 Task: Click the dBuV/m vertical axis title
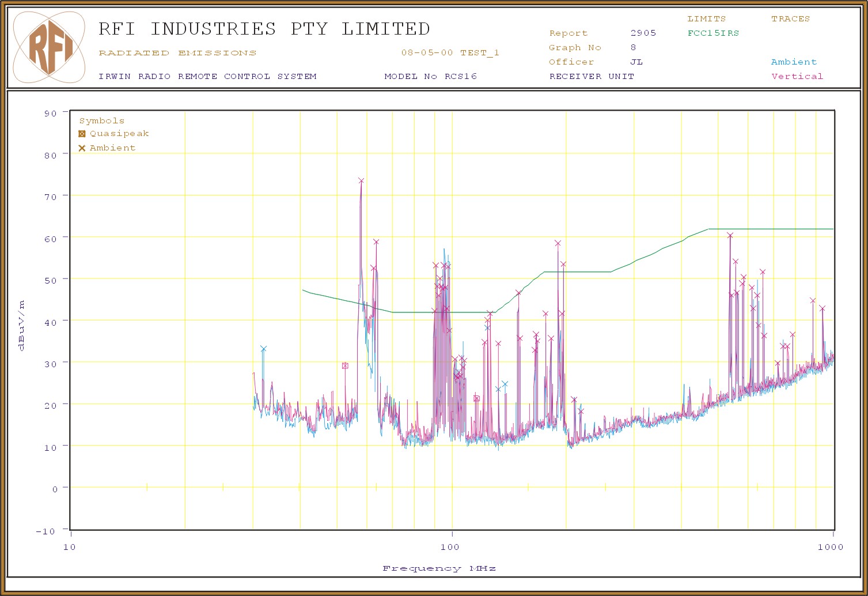pos(21,326)
